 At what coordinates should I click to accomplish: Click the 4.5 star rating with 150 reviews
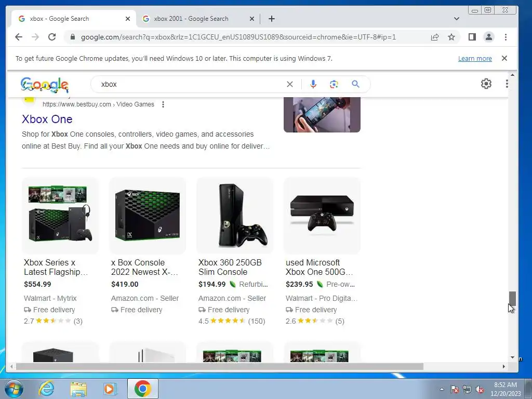click(x=232, y=321)
